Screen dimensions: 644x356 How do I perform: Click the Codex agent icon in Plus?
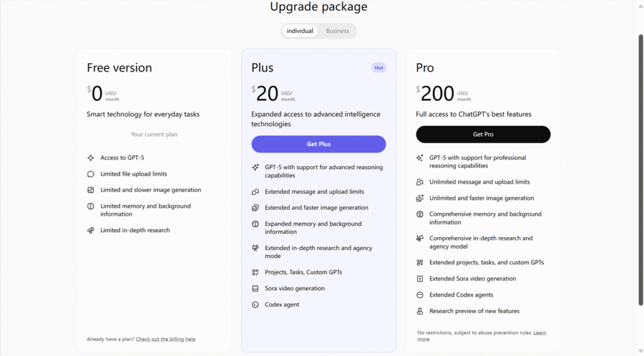(255, 305)
